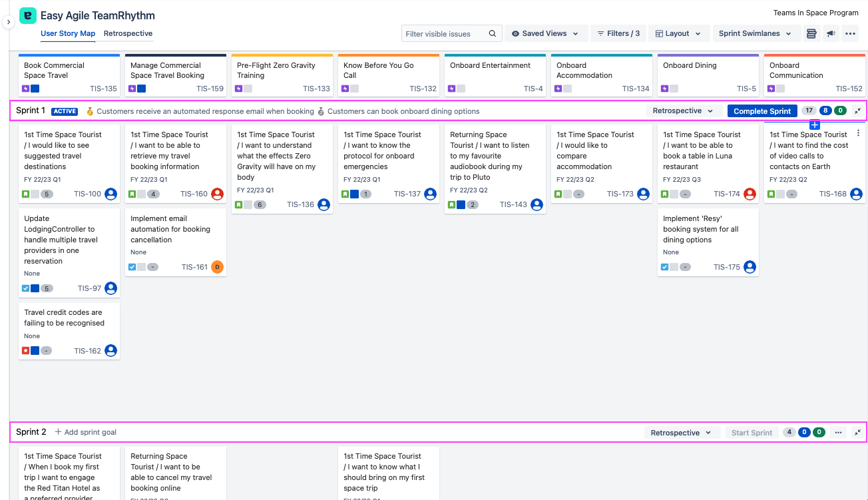
Task: Click the Easy Agile TeamRhythm logo
Action: point(28,16)
